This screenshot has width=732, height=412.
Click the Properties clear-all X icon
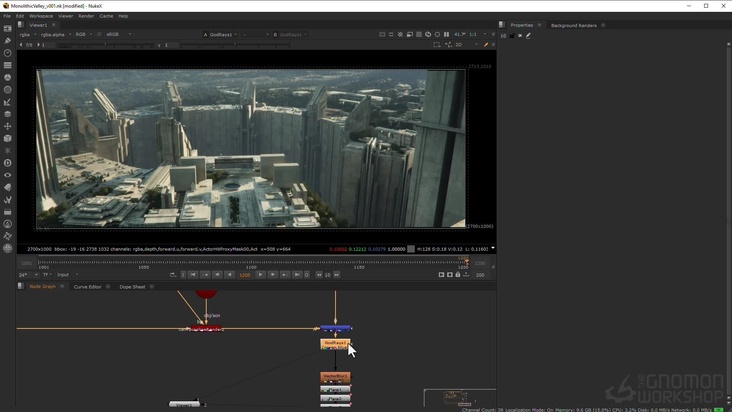pyautogui.click(x=520, y=35)
